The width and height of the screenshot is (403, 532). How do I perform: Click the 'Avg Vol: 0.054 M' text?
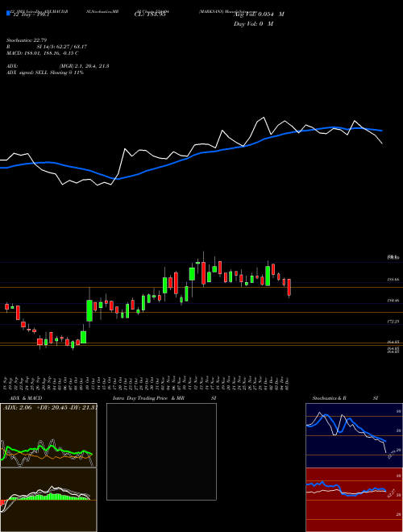click(x=259, y=15)
